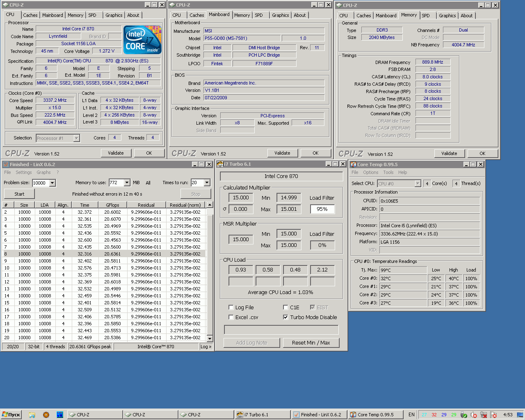The height and width of the screenshot is (420, 525).
Task: Open the Problem size dropdown
Action: (52, 183)
